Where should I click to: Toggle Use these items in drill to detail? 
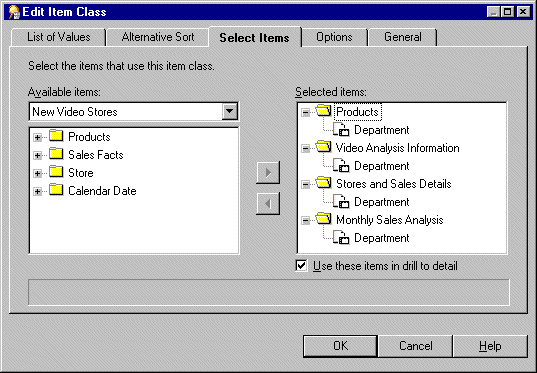click(x=301, y=265)
